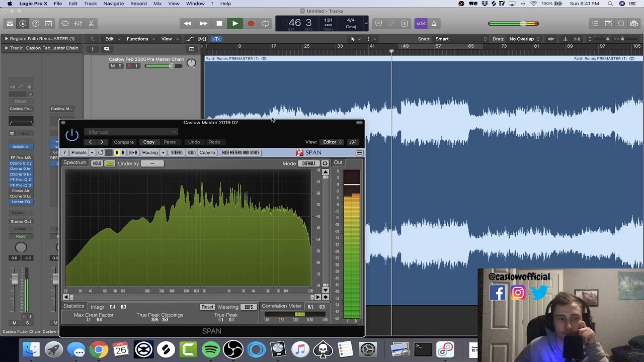Screen dimensions: 644x362
Task: Toggle the Solo S button in control bar
Action: click(405, 23)
